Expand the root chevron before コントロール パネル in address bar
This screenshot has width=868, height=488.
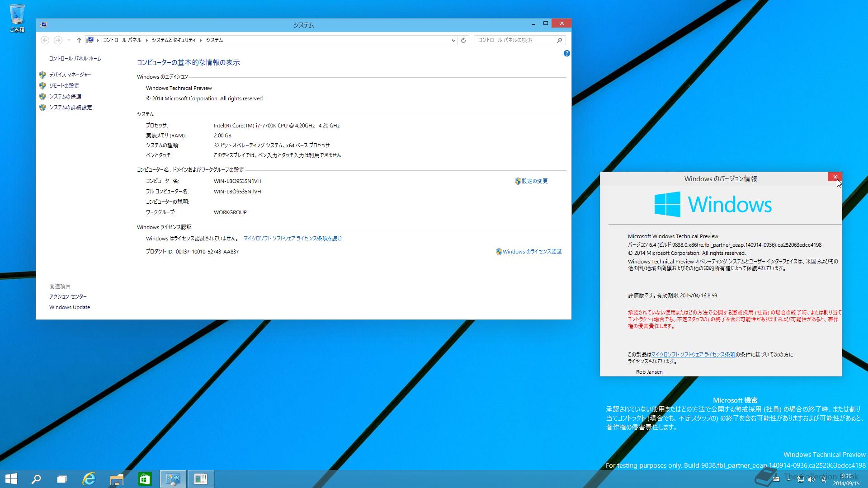coord(98,40)
